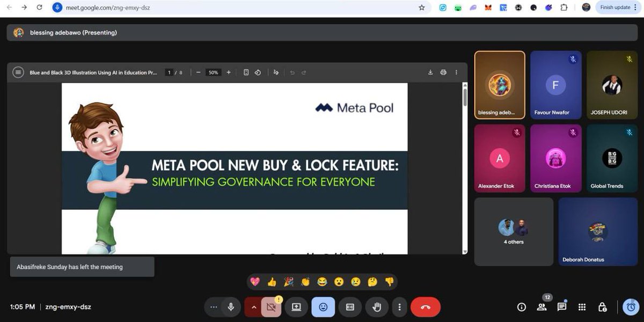This screenshot has height=322, width=644.
Task: Select Christiana Etok participant tile
Action: [x=556, y=158]
